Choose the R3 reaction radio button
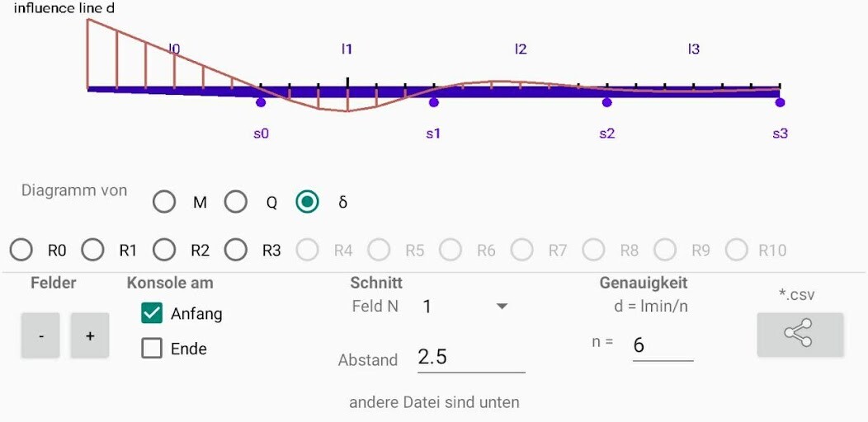 pyautogui.click(x=236, y=250)
